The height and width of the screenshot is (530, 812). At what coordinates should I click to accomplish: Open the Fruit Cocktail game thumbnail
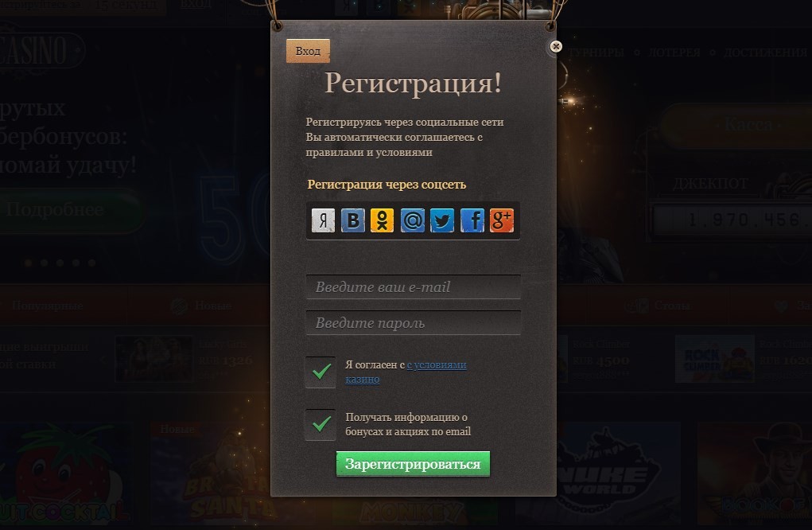tap(64, 473)
